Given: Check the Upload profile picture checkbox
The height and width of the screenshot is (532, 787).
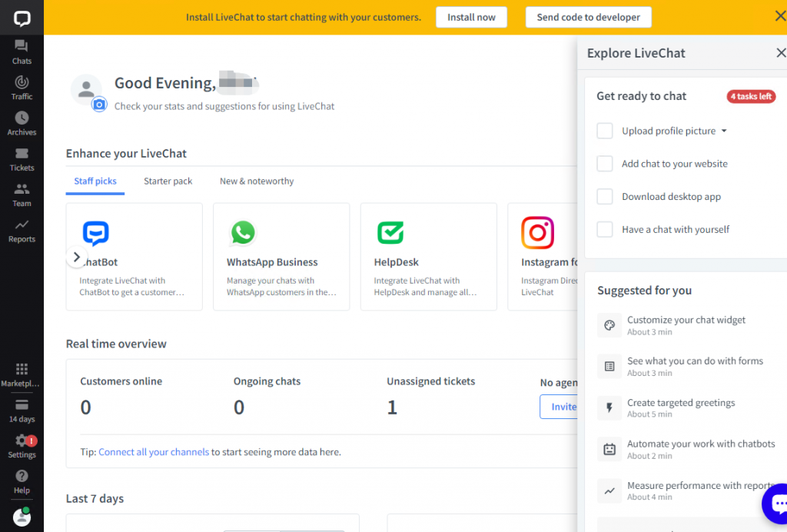Looking at the screenshot, I should (x=605, y=131).
